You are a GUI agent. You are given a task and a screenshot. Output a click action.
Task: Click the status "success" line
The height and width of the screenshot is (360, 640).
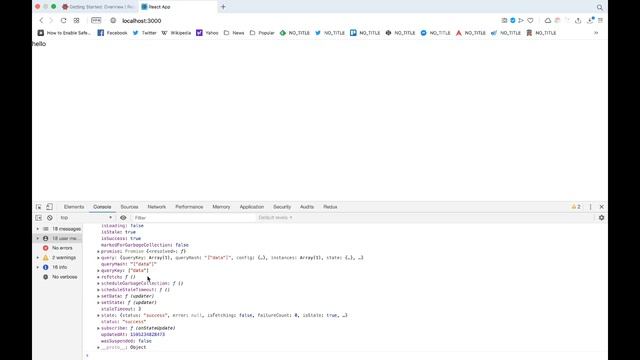click(123, 322)
